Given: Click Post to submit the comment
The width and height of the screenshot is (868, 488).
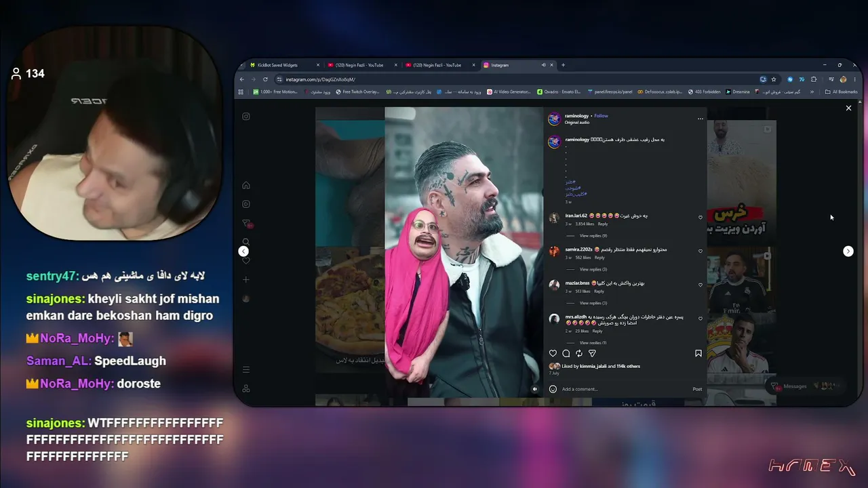Looking at the screenshot, I should (x=697, y=389).
